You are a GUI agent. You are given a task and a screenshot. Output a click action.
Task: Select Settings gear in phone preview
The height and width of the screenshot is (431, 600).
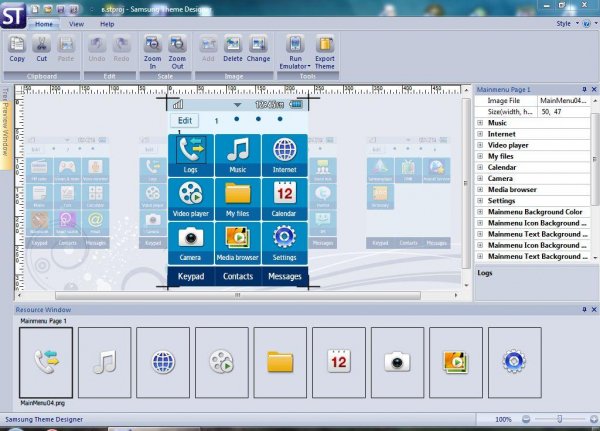pyautogui.click(x=285, y=237)
